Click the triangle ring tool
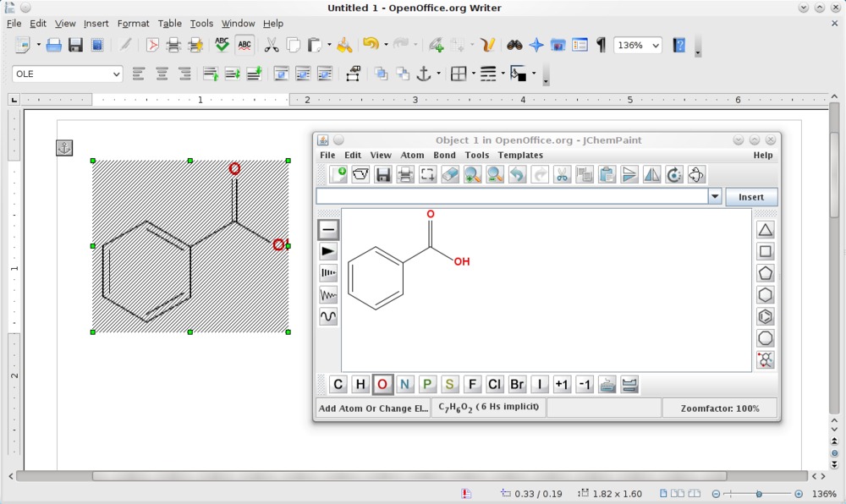846x504 pixels. point(765,229)
